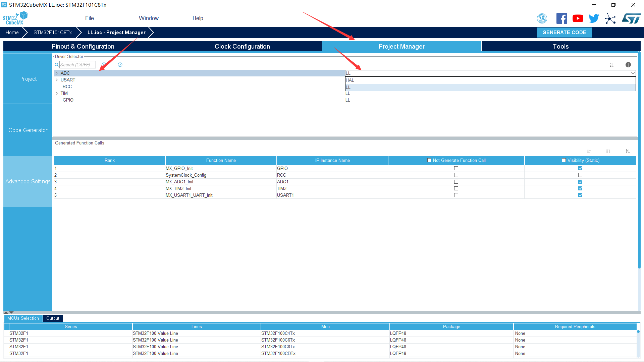Uncheck static visibility for MX_ADC1_Init
This screenshot has width=644, height=362.
(x=580, y=182)
